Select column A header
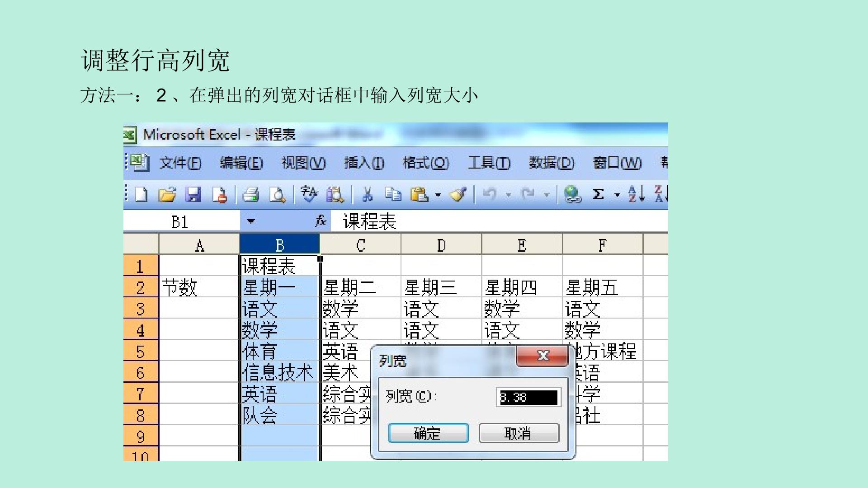Image resolution: width=868 pixels, height=488 pixels. pos(199,245)
